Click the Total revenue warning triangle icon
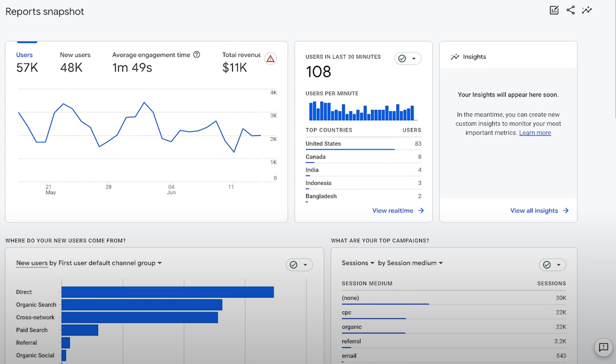616x364 pixels. pyautogui.click(x=270, y=58)
